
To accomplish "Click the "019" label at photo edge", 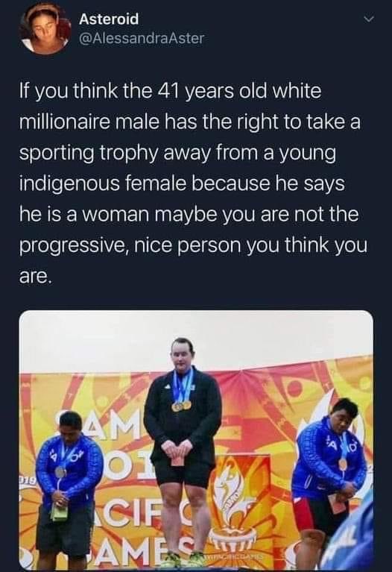I will point(28,480).
